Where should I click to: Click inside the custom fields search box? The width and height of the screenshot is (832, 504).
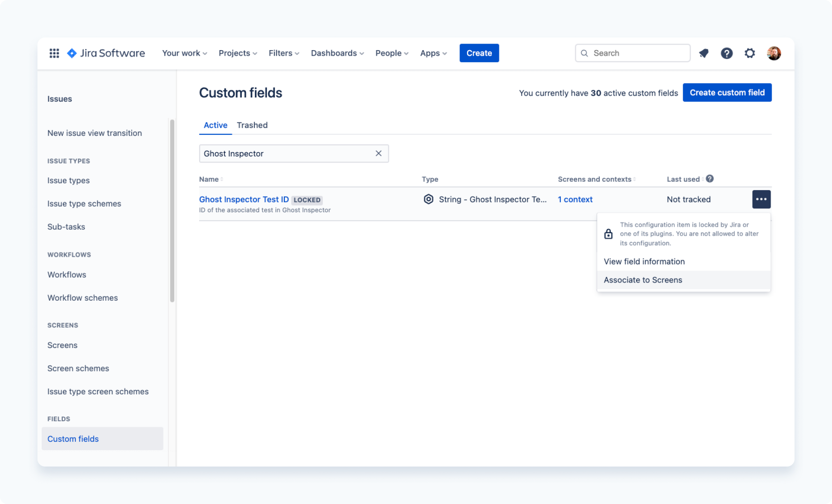click(281, 153)
